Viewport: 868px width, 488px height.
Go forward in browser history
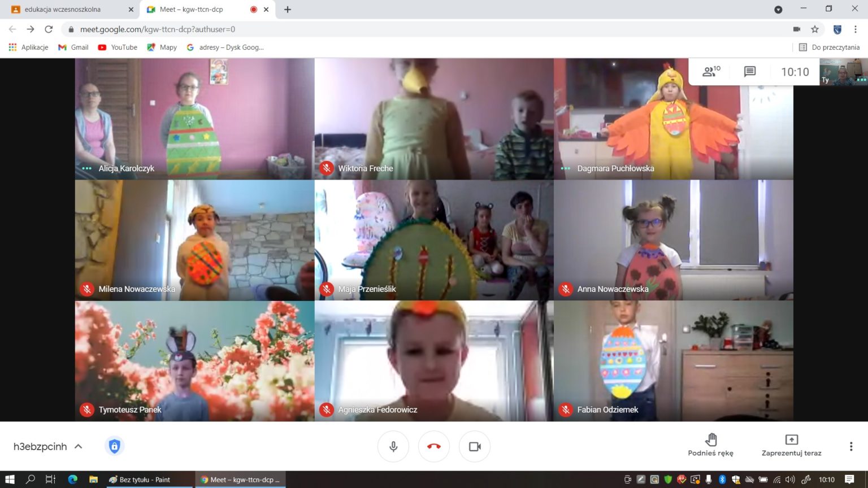point(31,29)
